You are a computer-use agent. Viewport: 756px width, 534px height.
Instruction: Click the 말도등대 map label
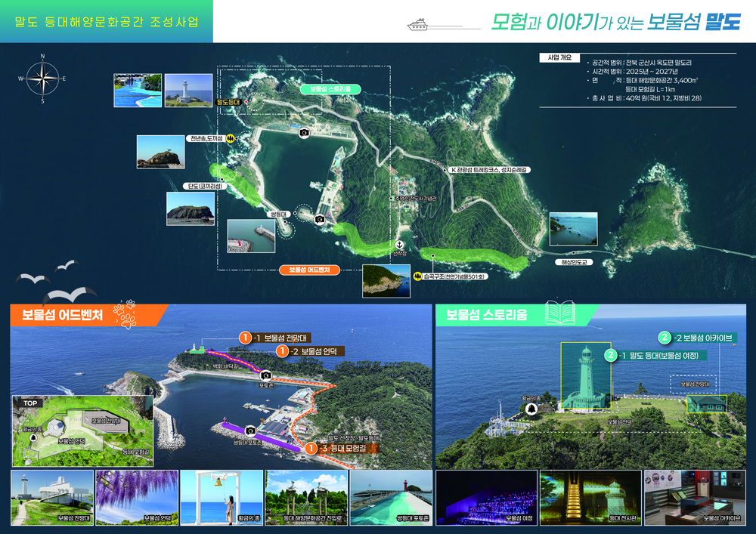click(228, 102)
